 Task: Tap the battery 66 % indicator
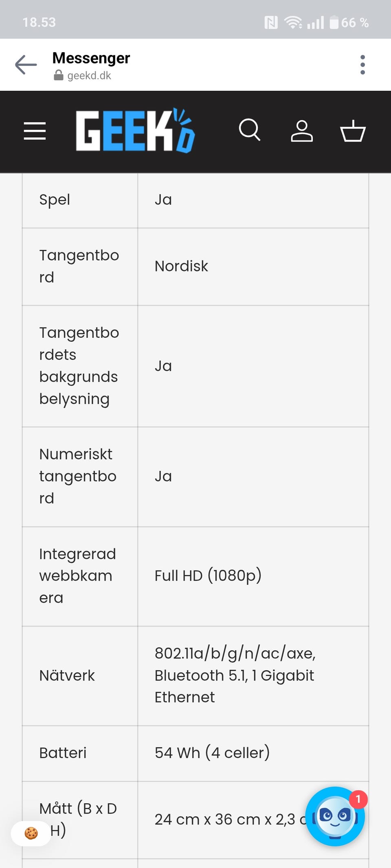[349, 22]
